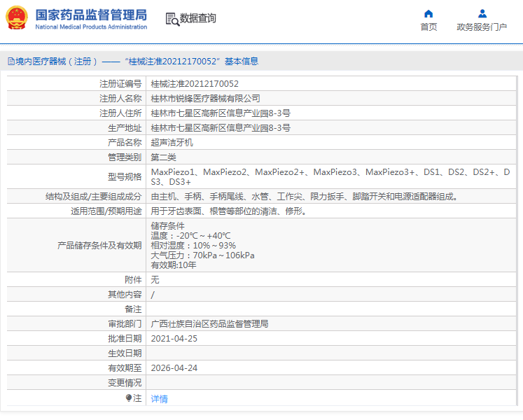Click the 注册证编号 row label
523x420 pixels.
[120, 84]
